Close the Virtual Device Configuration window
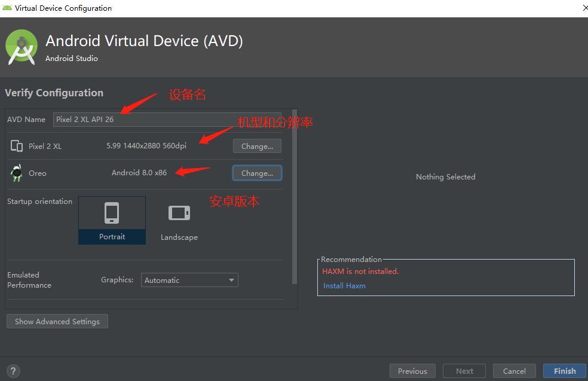The height and width of the screenshot is (381, 588). [x=584, y=8]
